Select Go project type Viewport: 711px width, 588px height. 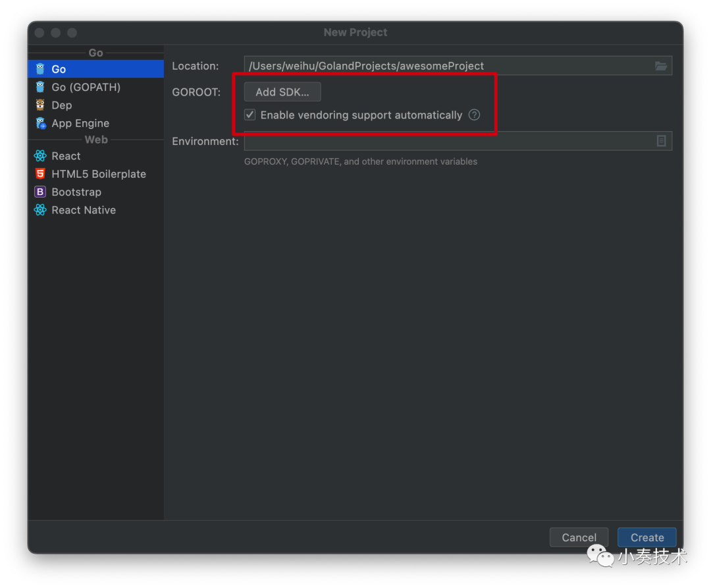(x=95, y=69)
